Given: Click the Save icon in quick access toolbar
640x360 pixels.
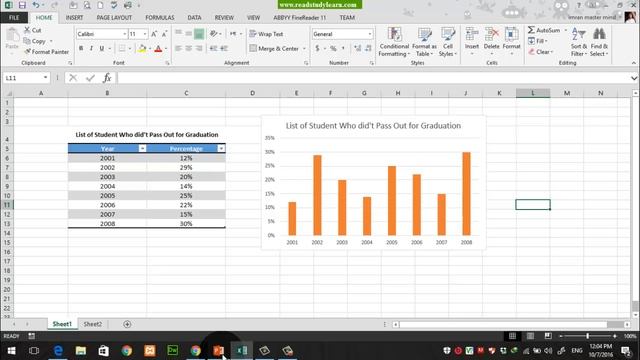Looking at the screenshot, I should click(x=22, y=5).
